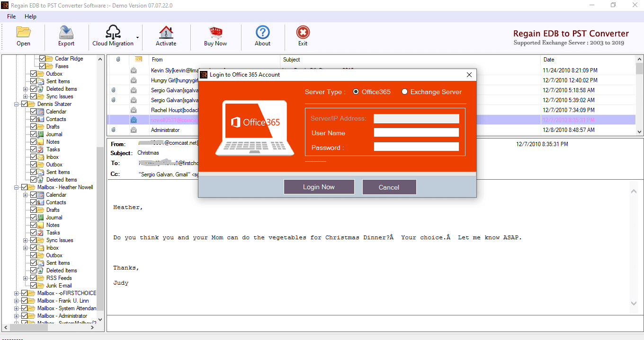This screenshot has width=644, height=340.
Task: Uncheck the Dennis Shatzer mailbox checkbox
Action: (x=25, y=104)
